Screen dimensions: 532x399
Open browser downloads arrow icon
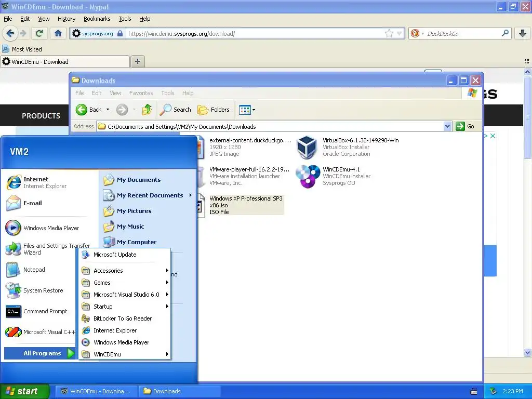point(523,33)
